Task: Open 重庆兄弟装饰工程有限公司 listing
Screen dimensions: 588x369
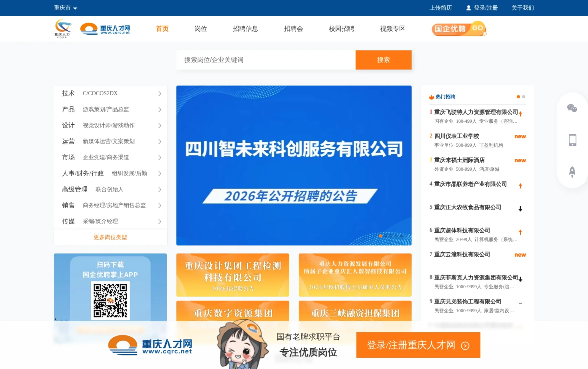Action: coord(468,302)
